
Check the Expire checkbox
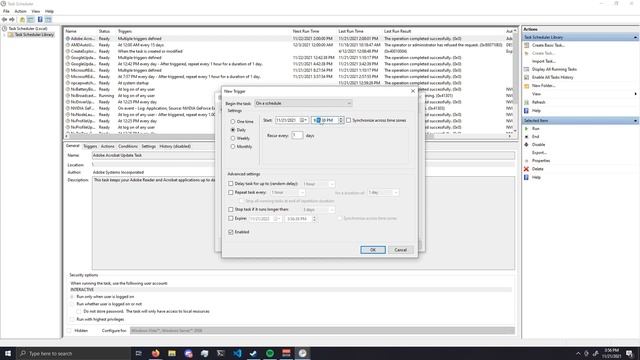231,218
